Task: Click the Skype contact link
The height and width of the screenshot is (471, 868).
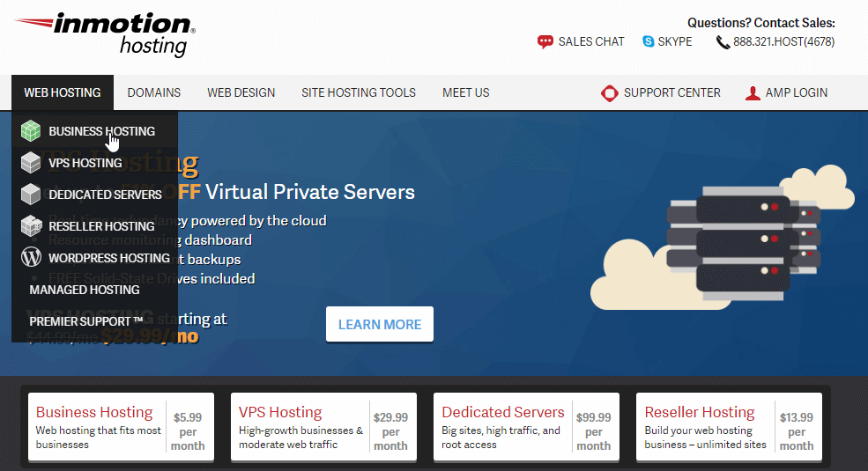Action: [x=675, y=42]
